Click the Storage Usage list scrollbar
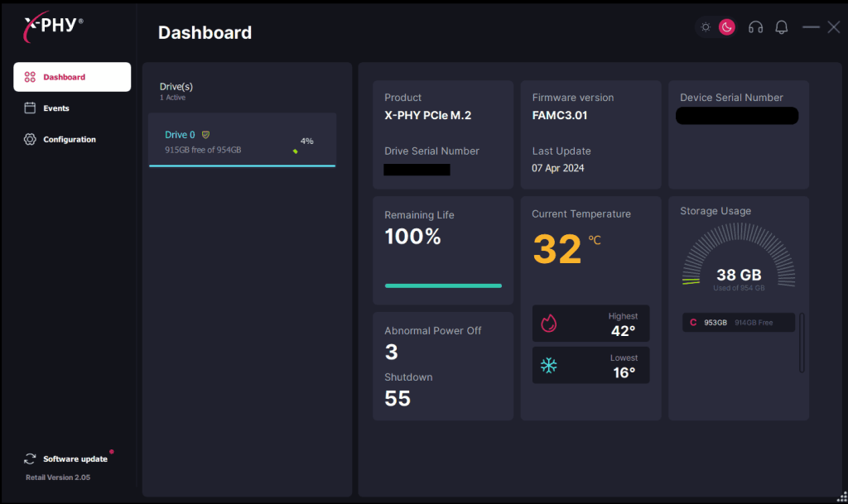848x504 pixels. click(x=802, y=343)
